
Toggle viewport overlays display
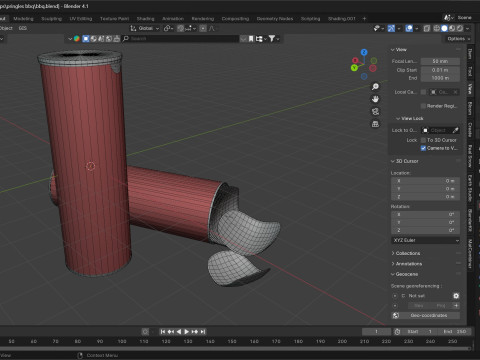tap(409, 28)
